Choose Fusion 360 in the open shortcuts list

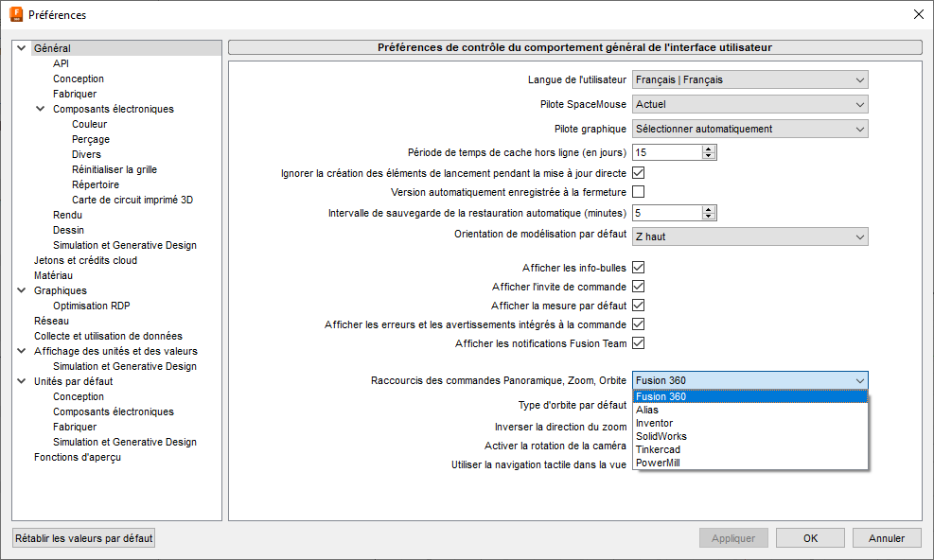[749, 396]
